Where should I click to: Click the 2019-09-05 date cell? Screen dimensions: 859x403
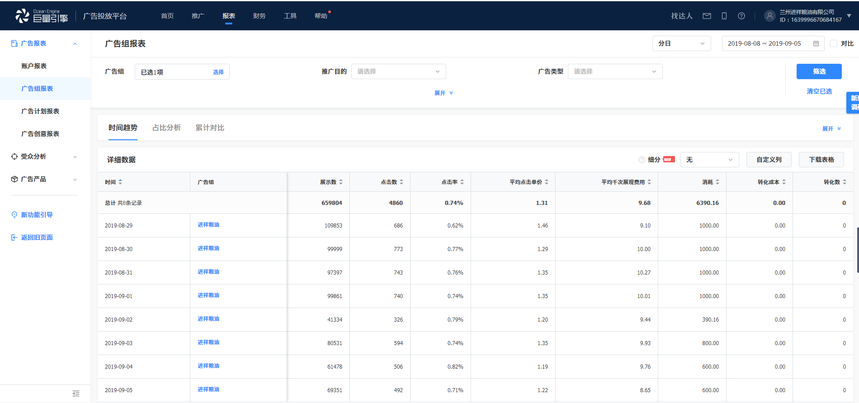click(x=119, y=390)
